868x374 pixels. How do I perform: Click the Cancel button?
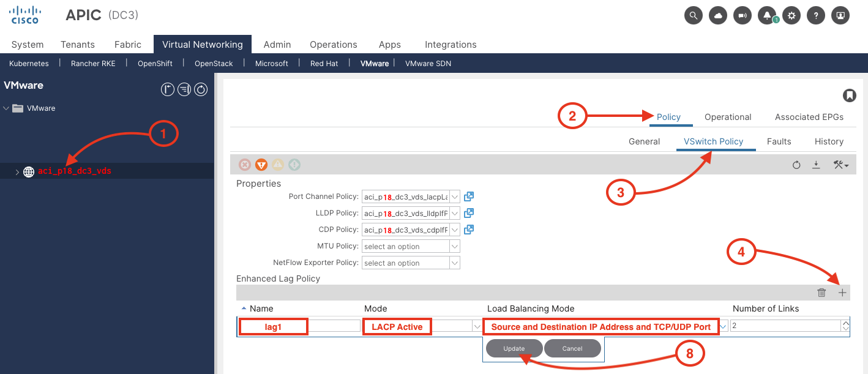click(572, 348)
